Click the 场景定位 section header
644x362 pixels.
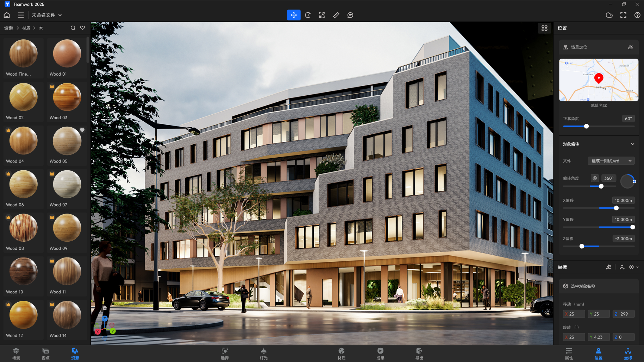[x=599, y=47]
